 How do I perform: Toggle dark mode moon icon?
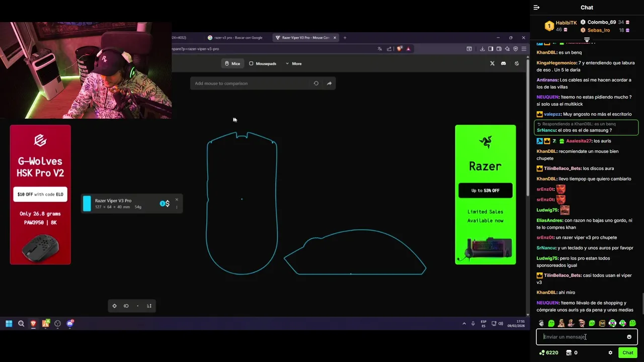(x=517, y=63)
